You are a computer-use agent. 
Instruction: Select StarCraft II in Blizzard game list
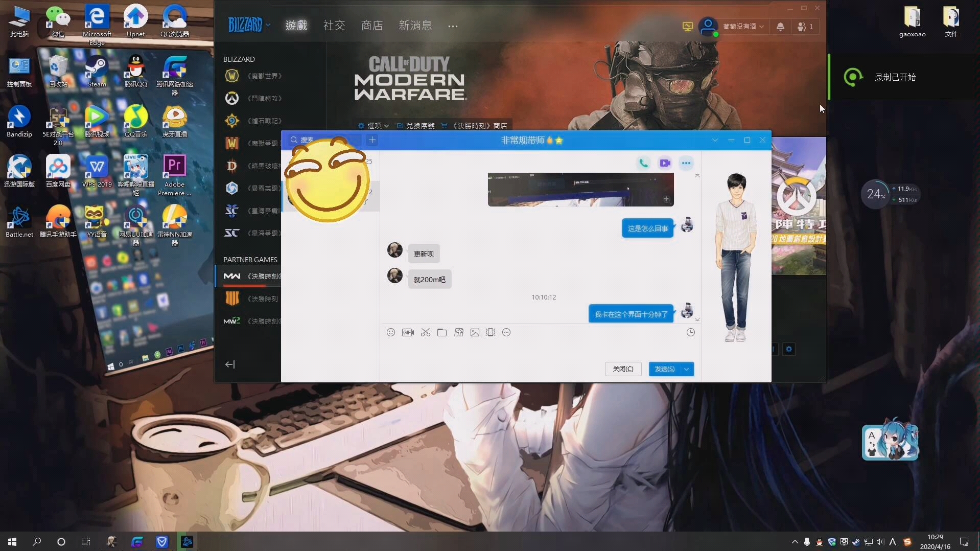click(x=251, y=211)
